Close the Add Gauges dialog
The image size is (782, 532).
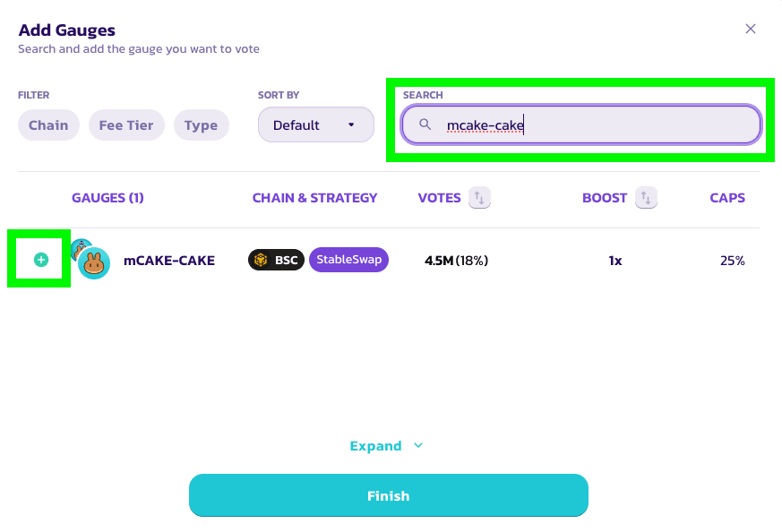coord(751,29)
